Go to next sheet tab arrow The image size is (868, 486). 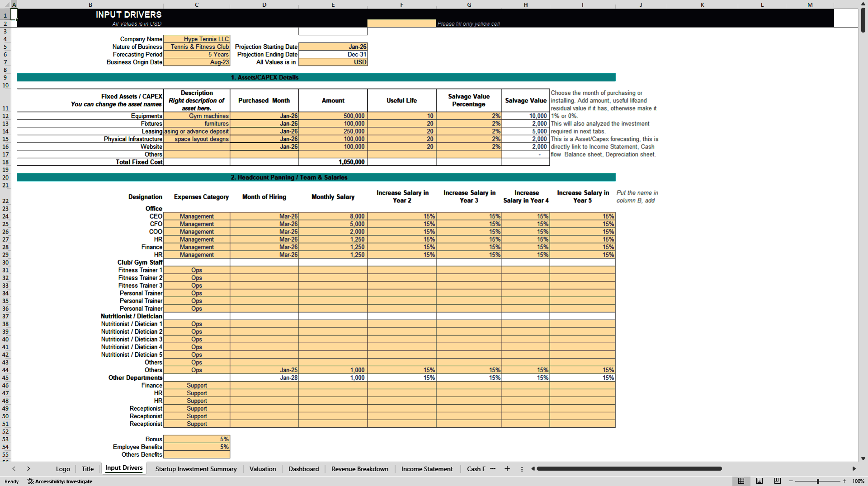28,469
